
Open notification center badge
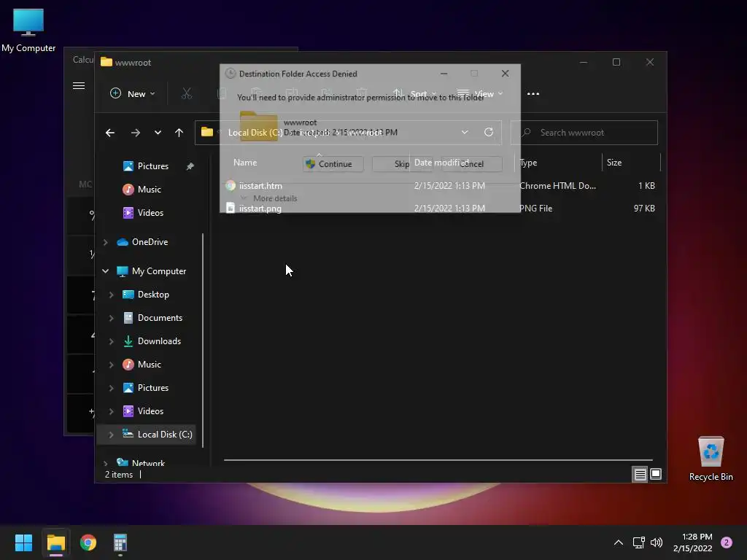coord(727,542)
